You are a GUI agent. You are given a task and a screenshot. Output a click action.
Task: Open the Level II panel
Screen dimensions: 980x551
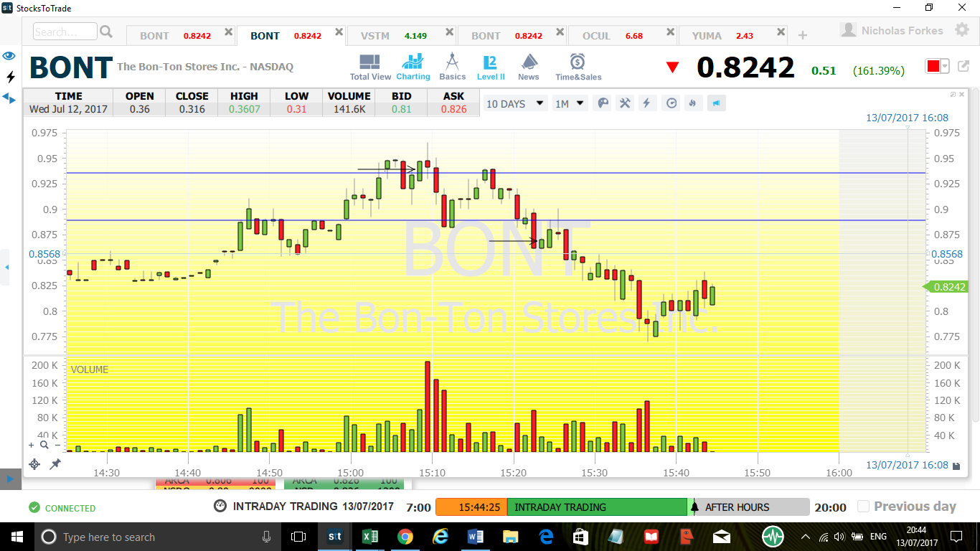tap(491, 67)
